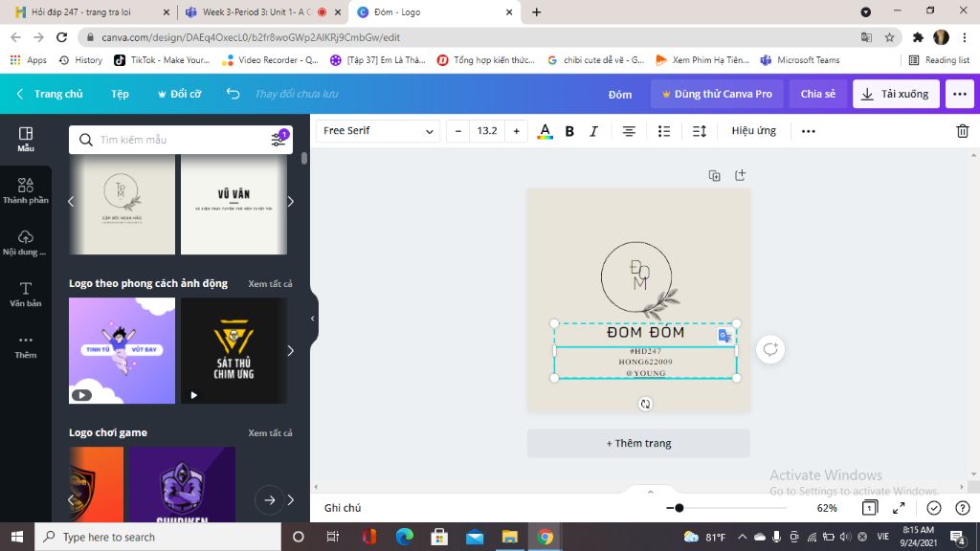Bookmark this page with the star icon
This screenshot has width=980, height=551.
[889, 37]
